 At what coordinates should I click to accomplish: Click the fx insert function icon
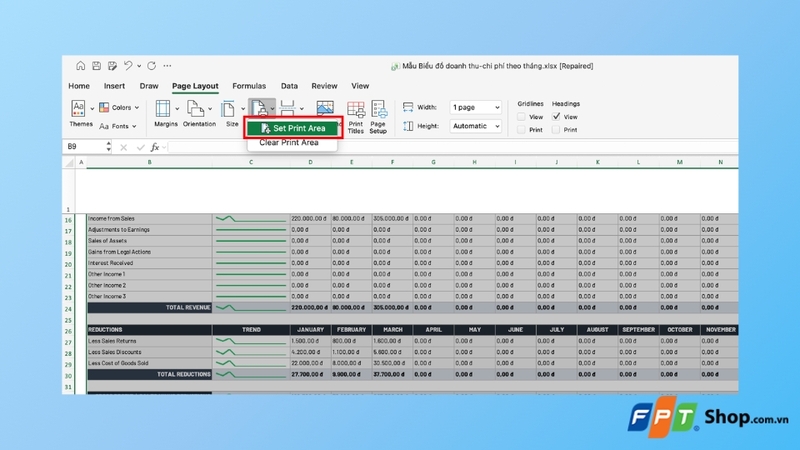155,147
